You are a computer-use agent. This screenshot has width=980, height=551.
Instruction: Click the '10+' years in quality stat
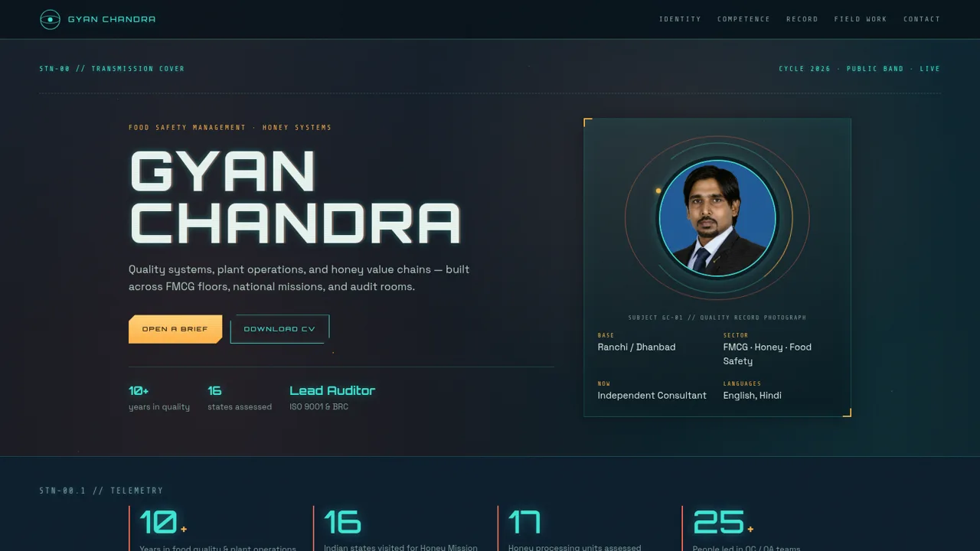139,390
